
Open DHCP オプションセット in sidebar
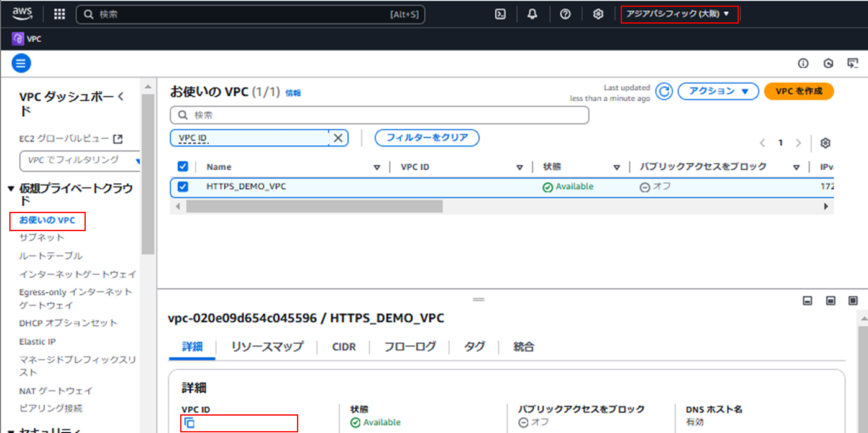tap(68, 323)
